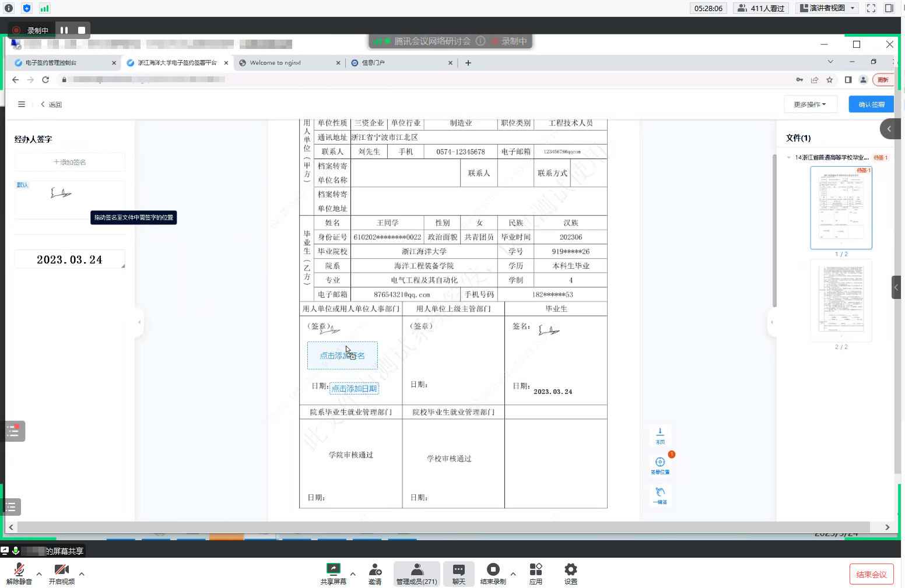This screenshot has width=905, height=588.
Task: Click the 点击添加签名 placeholder in the document
Action: pos(342,355)
